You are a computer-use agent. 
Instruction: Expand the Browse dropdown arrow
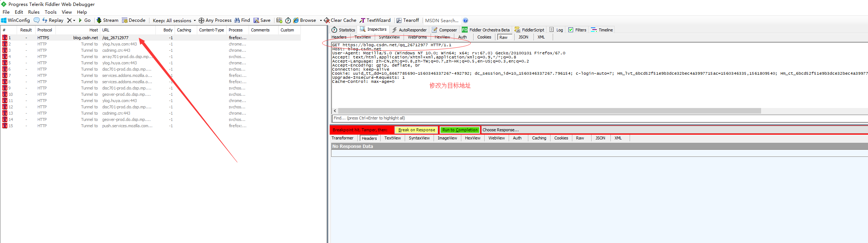point(321,20)
